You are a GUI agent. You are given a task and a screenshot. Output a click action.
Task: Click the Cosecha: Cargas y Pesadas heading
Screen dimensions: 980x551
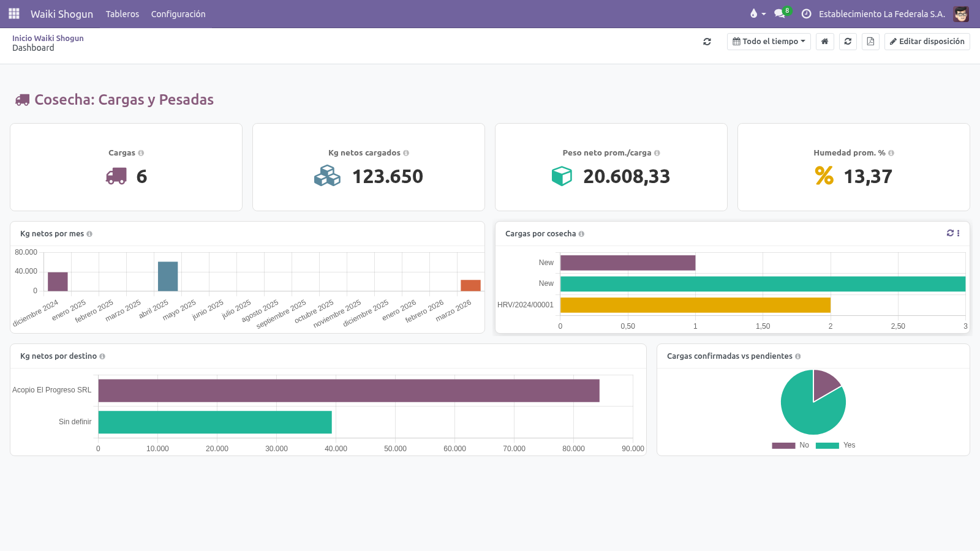(x=124, y=100)
